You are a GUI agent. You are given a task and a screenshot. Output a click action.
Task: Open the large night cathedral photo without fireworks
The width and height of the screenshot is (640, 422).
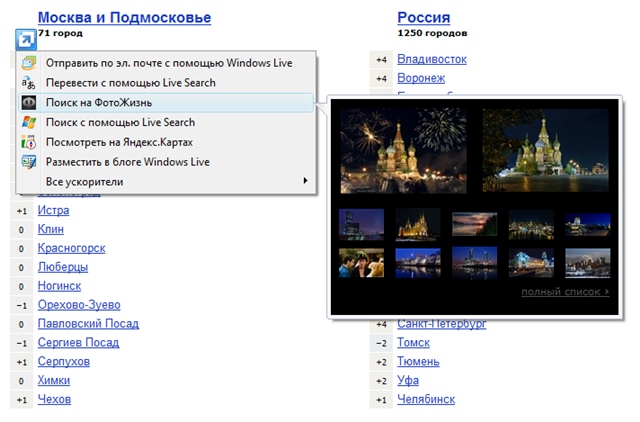[x=545, y=150]
